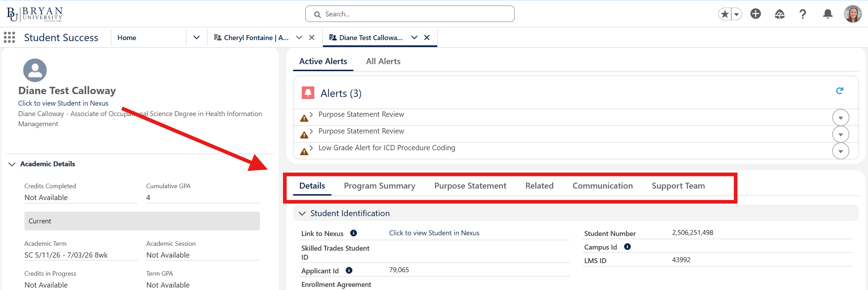Switch to the All Alerts tab

click(383, 61)
